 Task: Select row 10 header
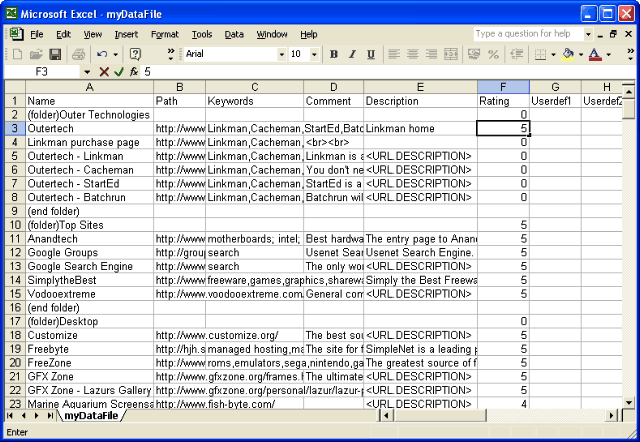15,225
